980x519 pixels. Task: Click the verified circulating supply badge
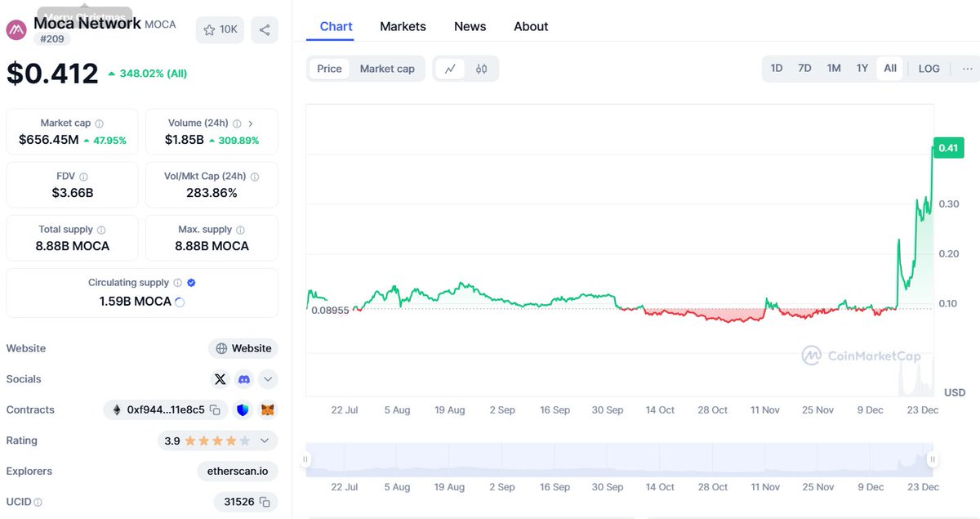pos(191,283)
